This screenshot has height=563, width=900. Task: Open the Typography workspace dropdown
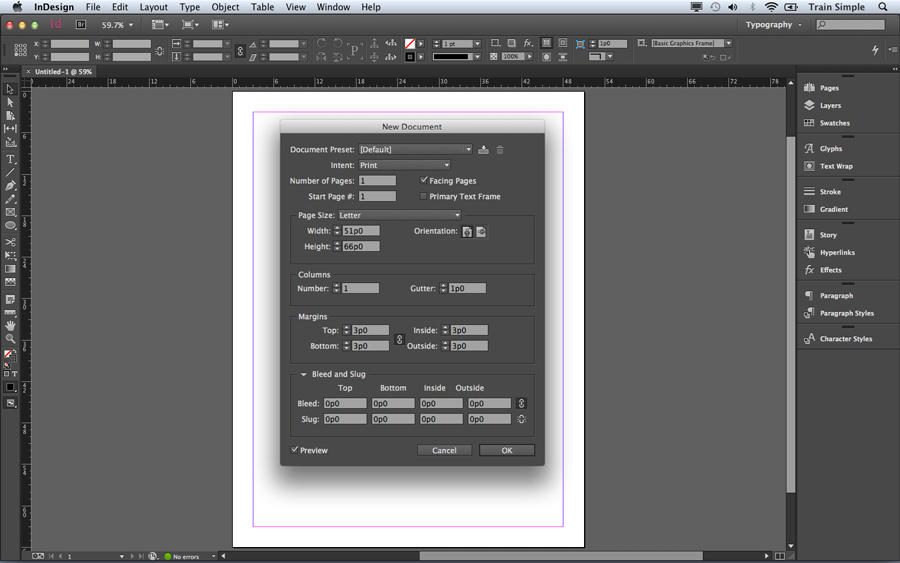coord(773,25)
